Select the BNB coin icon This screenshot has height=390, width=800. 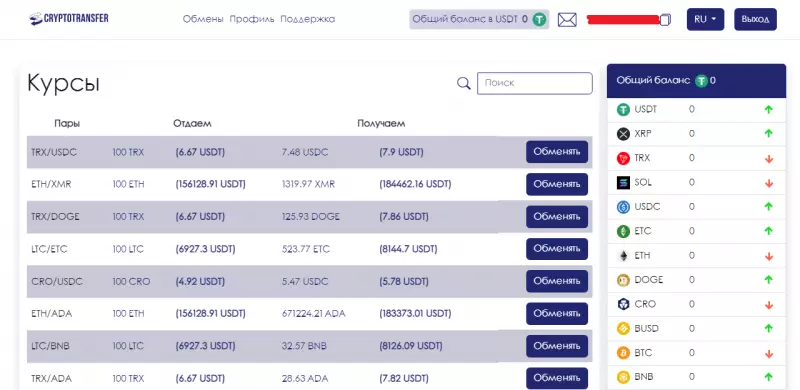tap(623, 377)
